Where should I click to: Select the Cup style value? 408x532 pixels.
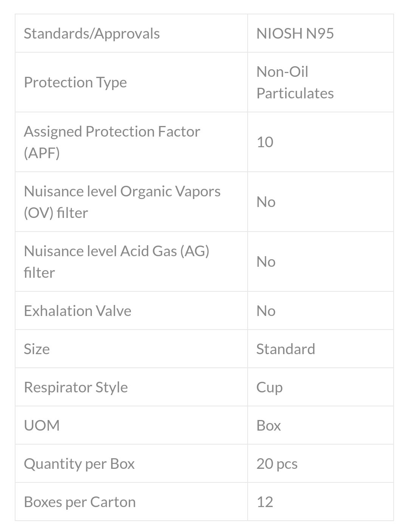click(x=269, y=387)
